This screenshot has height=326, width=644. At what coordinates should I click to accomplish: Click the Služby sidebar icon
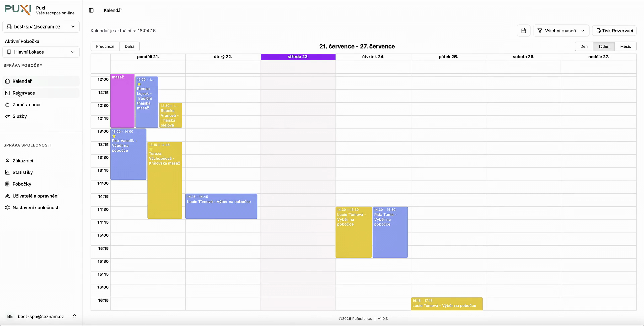pyautogui.click(x=7, y=116)
